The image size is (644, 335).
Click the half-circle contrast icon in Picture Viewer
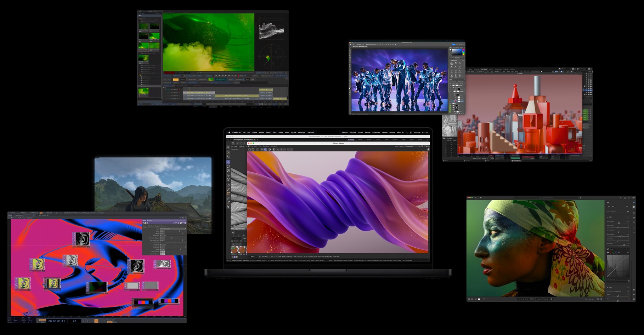click(270, 149)
